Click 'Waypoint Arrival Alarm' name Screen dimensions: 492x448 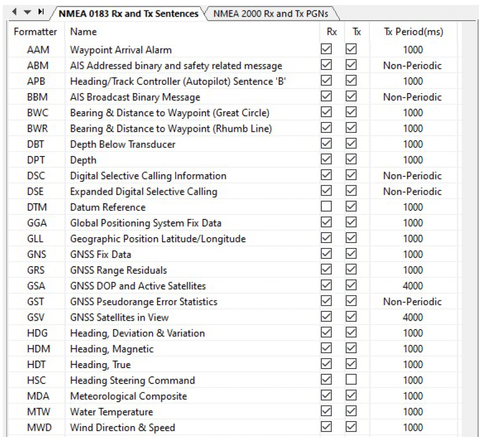click(121, 50)
